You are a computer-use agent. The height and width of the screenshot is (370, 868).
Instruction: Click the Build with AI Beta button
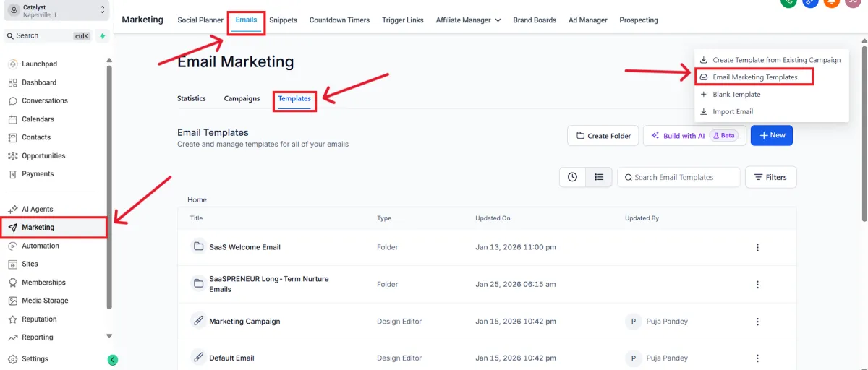pyautogui.click(x=694, y=135)
